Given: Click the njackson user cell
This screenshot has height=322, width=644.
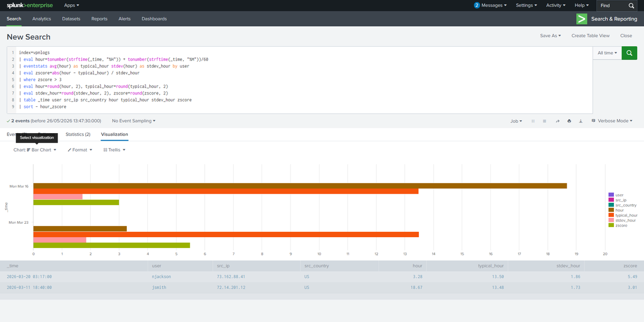Looking at the screenshot, I should [162, 276].
